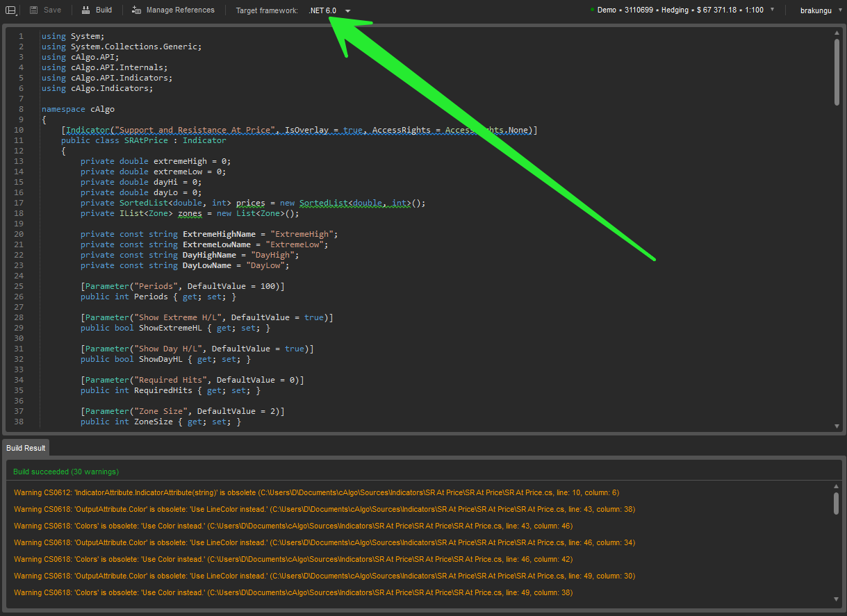Click the Target framework dropdown arrow
The width and height of the screenshot is (847, 616).
click(x=347, y=11)
